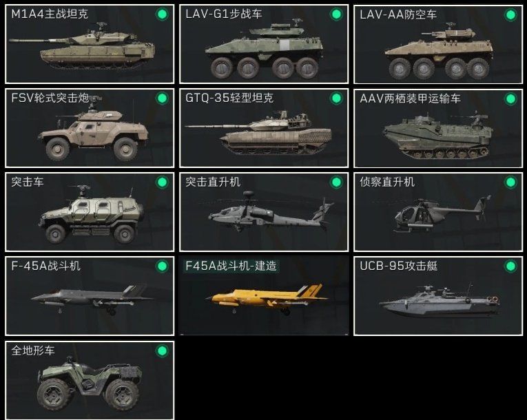Select the M1A4主战坦克 tank image
Viewport: 527px width, 420px height.
coord(82,46)
